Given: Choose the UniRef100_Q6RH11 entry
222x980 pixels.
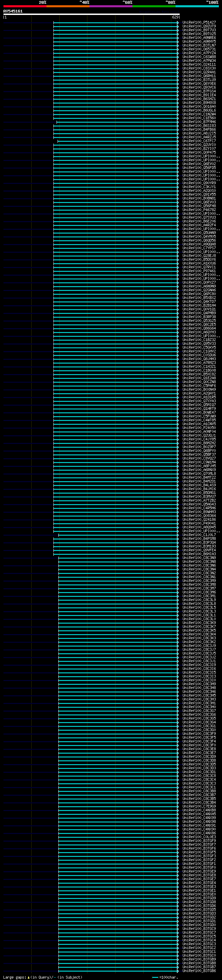Looking at the screenshot, I should [199, 76].
